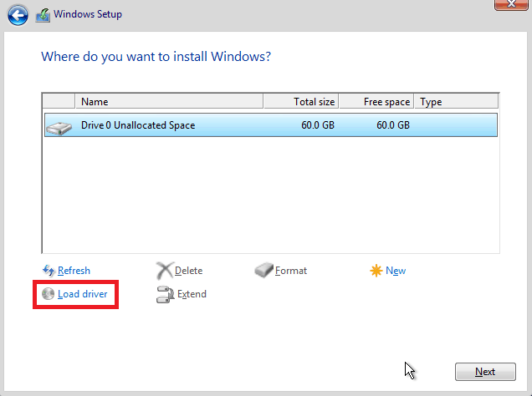The height and width of the screenshot is (396, 532).
Task: Choose the Delete partition link
Action: pos(189,271)
